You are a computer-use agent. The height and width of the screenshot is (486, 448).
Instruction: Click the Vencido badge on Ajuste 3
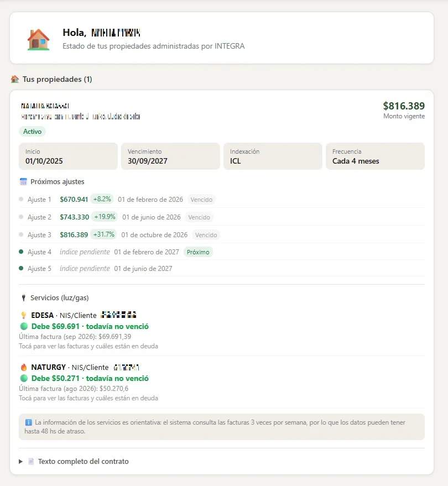206,235
